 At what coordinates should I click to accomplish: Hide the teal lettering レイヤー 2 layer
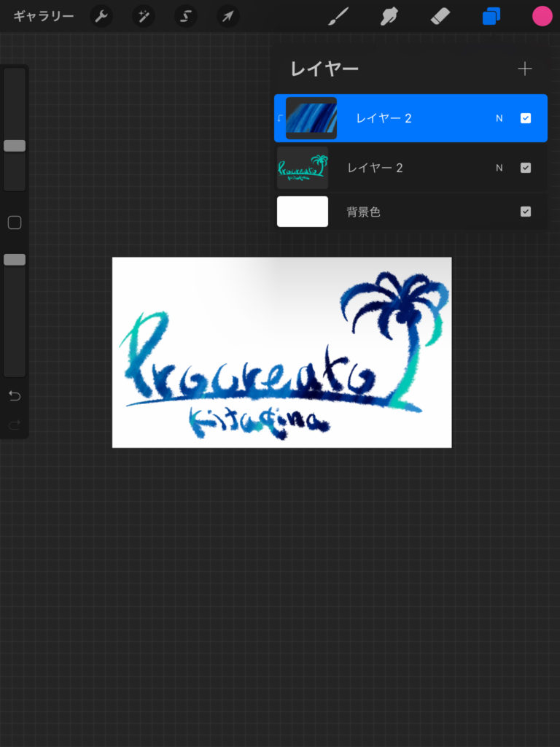point(525,168)
